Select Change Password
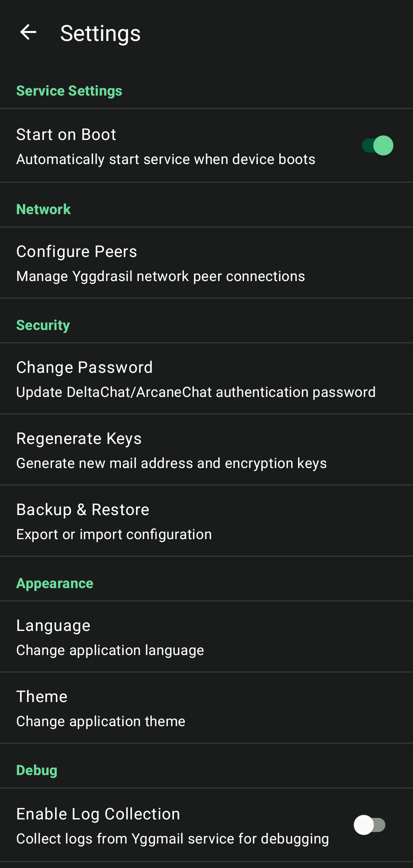The height and width of the screenshot is (868, 413). tap(85, 367)
